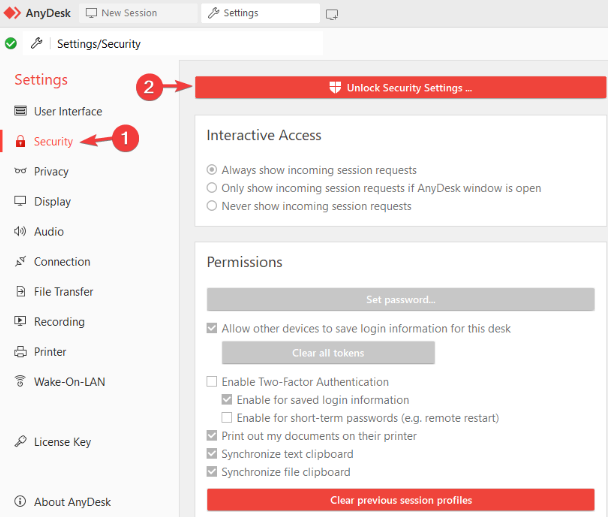This screenshot has width=608, height=517.
Task: Click the Printer icon in sidebar
Action: 20,351
